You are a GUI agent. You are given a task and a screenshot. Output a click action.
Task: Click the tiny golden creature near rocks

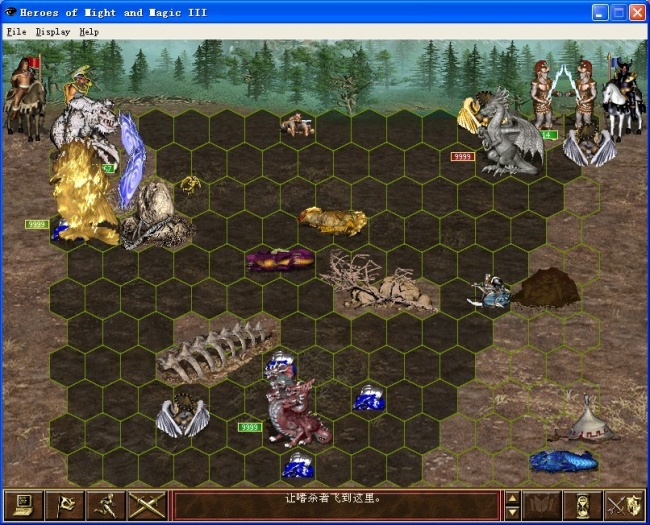pos(191,184)
